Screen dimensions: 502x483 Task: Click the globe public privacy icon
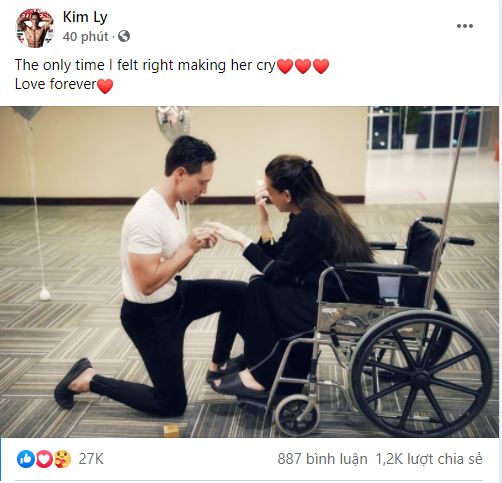[124, 36]
